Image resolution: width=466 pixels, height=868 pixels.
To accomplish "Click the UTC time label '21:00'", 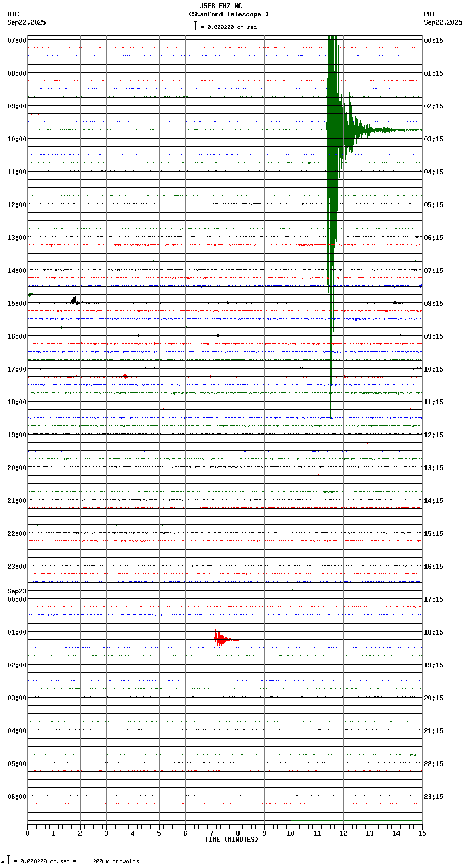I will [17, 501].
